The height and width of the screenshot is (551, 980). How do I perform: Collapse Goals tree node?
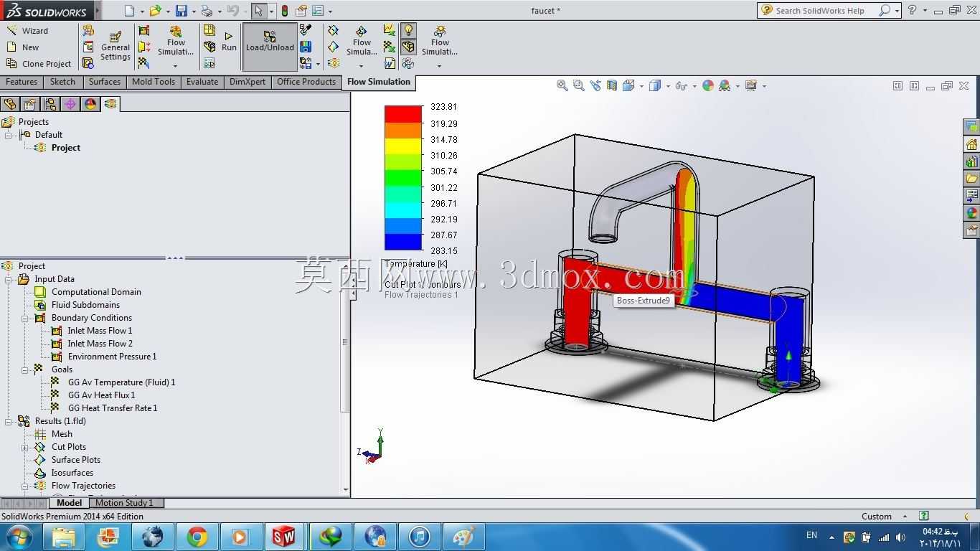click(25, 369)
